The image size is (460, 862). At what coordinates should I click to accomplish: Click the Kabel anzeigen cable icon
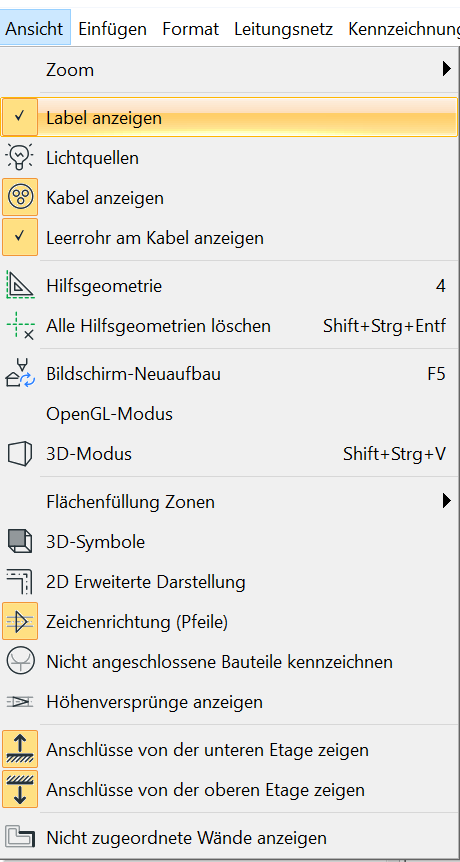click(20, 197)
